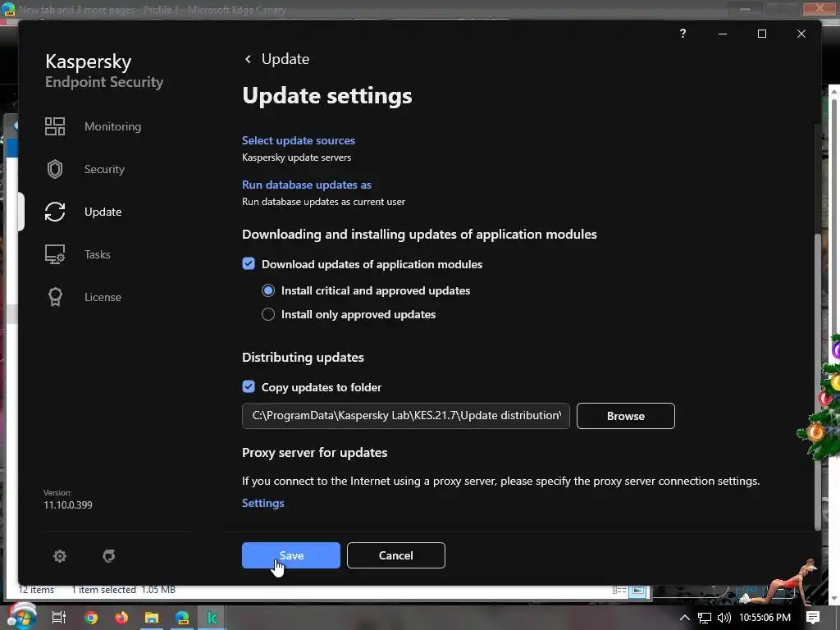Launch Google Chrome from the taskbar
The height and width of the screenshot is (630, 840).
coord(91,617)
